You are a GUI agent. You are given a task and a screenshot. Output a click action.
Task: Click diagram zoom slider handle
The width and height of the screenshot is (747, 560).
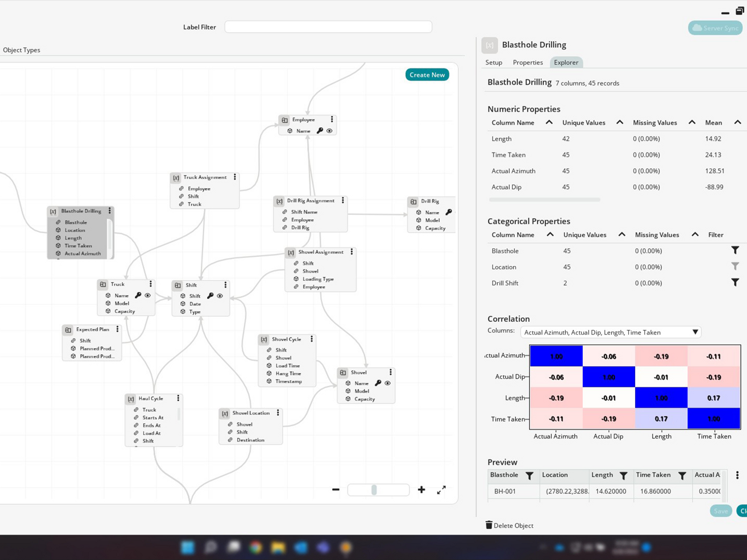coord(374,490)
